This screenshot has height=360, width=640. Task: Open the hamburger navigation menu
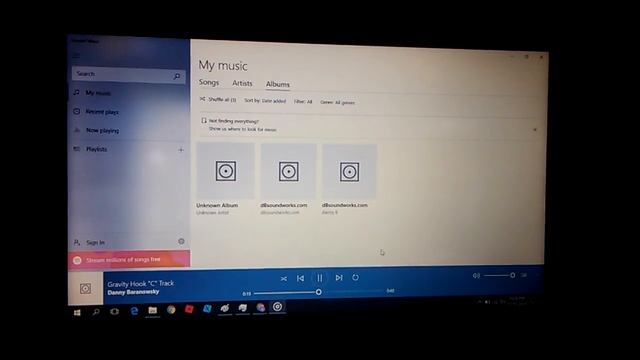76,56
